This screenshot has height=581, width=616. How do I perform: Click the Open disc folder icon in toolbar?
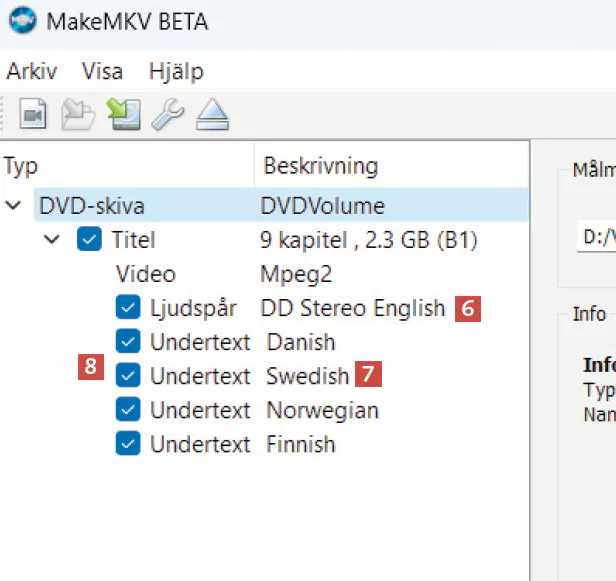point(78,115)
